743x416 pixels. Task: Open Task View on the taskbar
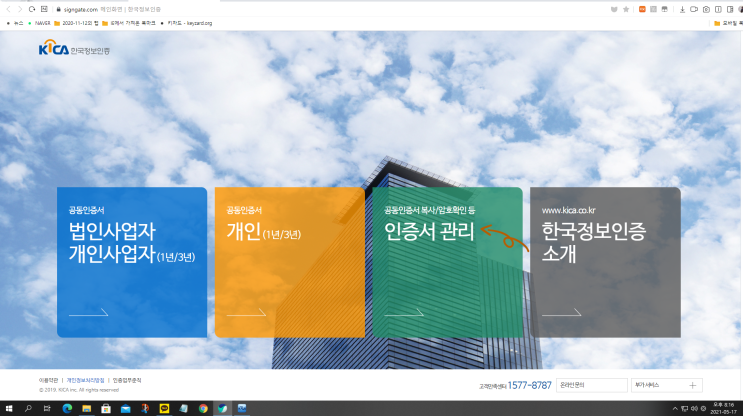tap(47, 408)
